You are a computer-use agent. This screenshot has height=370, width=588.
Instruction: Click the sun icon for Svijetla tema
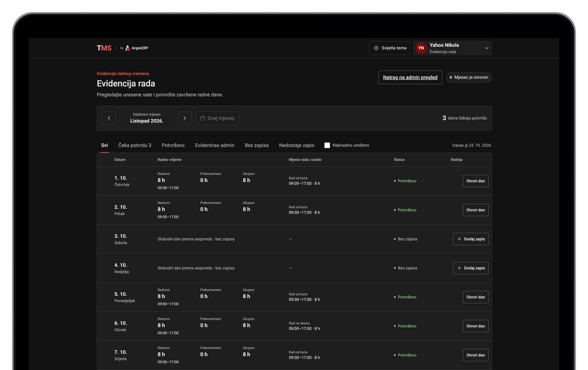376,48
